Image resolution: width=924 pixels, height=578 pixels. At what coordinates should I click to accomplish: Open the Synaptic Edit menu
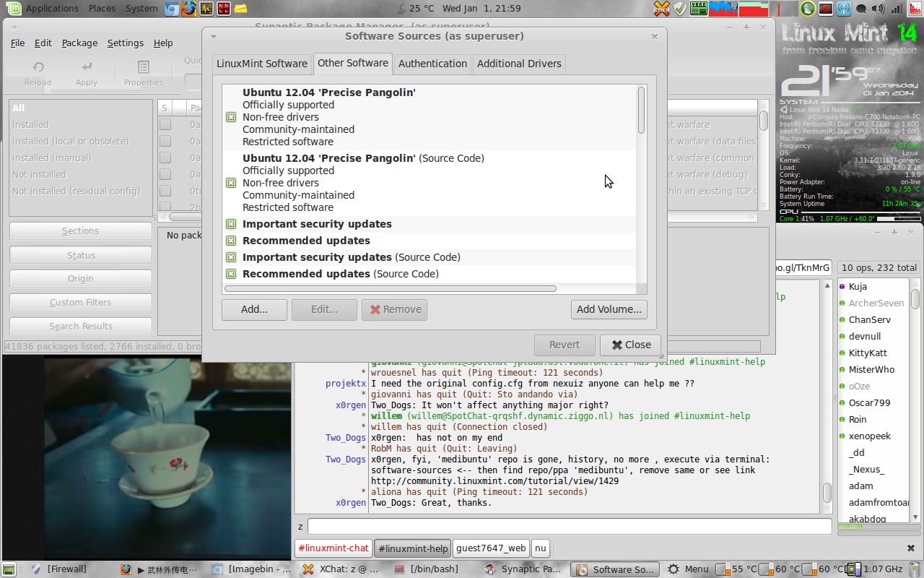(x=43, y=43)
